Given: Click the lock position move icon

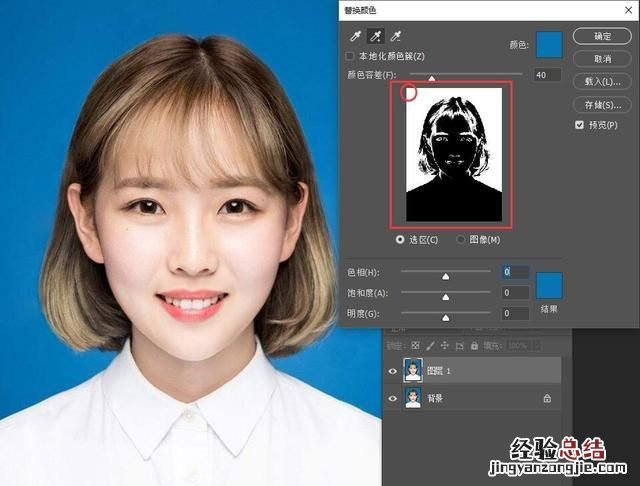Looking at the screenshot, I should (x=444, y=346).
